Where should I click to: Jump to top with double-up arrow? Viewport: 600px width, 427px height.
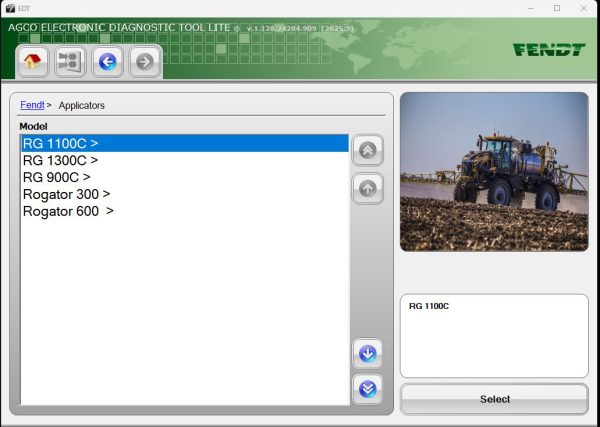pyautogui.click(x=368, y=150)
